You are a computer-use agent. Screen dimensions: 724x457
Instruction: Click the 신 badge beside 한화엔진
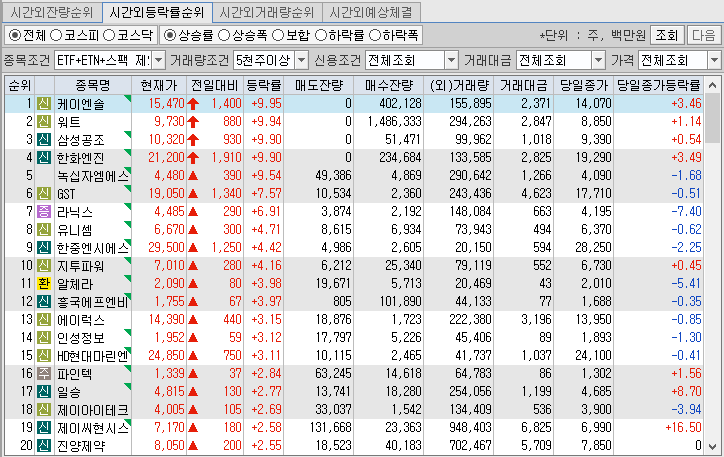[x=44, y=157]
